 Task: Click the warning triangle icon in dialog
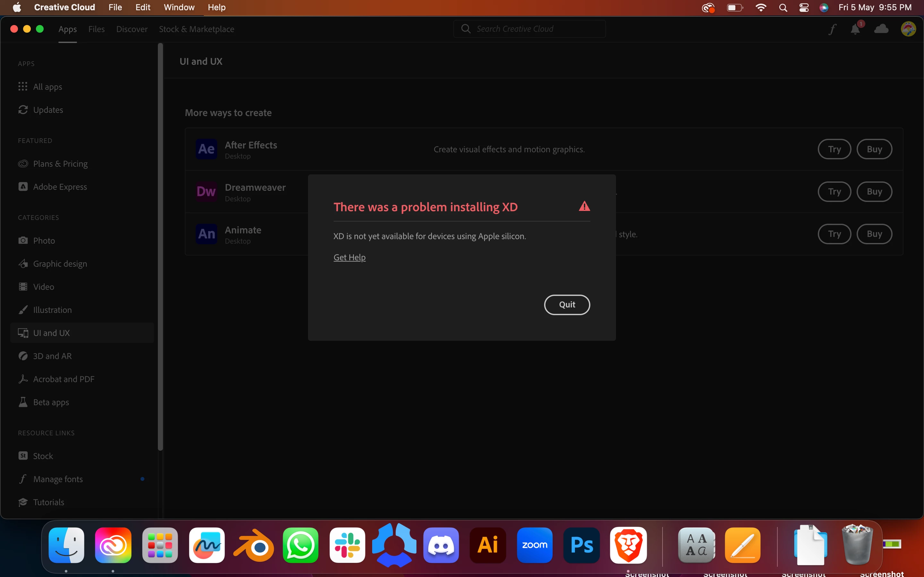point(584,206)
